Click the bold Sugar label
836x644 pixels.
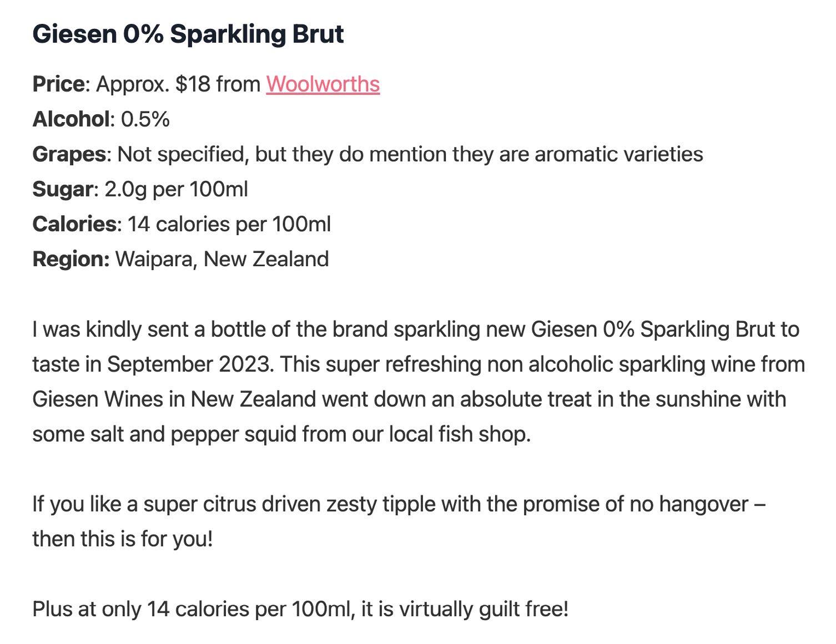[62, 189]
